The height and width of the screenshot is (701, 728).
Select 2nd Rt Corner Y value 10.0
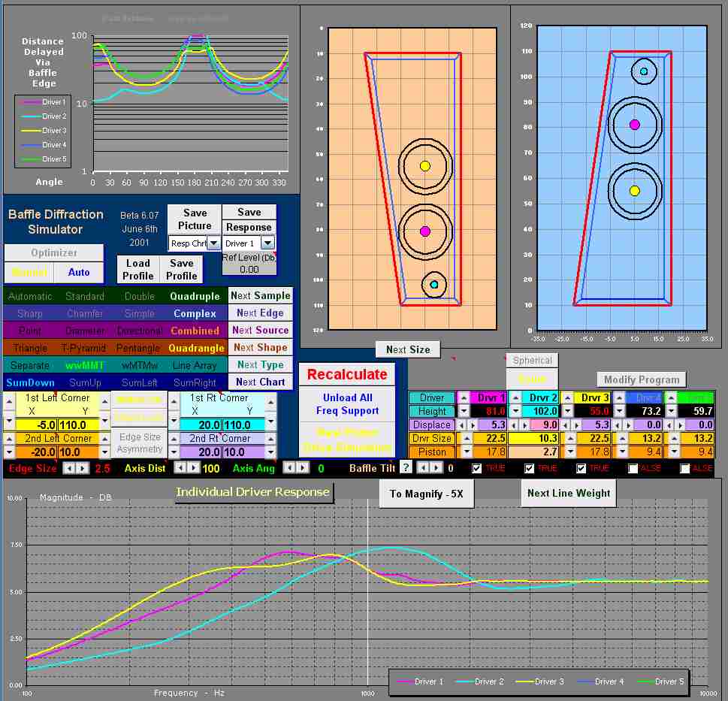click(243, 452)
